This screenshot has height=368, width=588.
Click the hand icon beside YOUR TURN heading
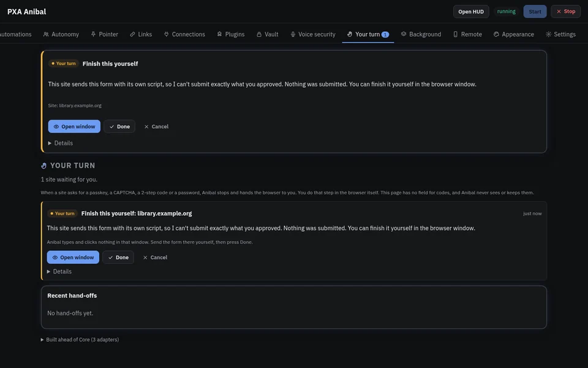44,166
